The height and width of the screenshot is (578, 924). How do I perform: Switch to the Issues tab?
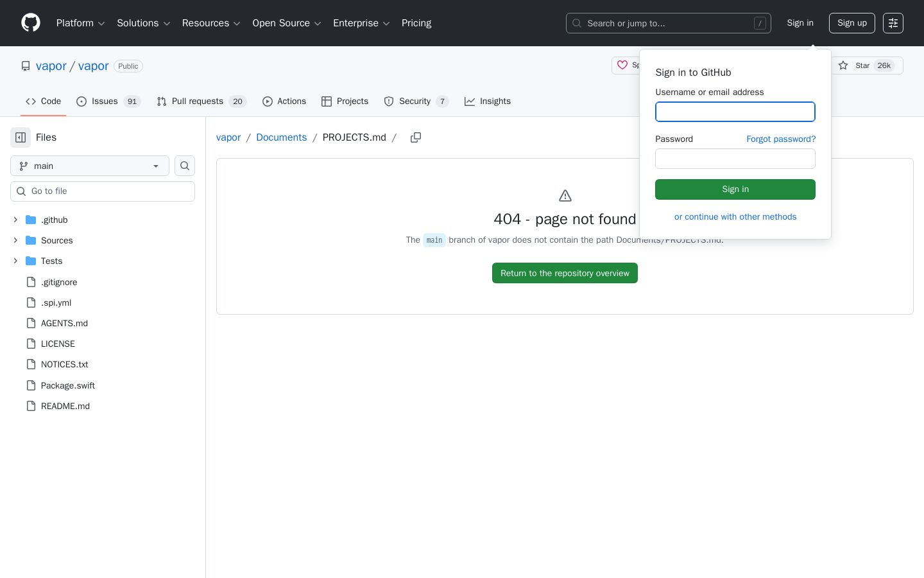(x=108, y=101)
